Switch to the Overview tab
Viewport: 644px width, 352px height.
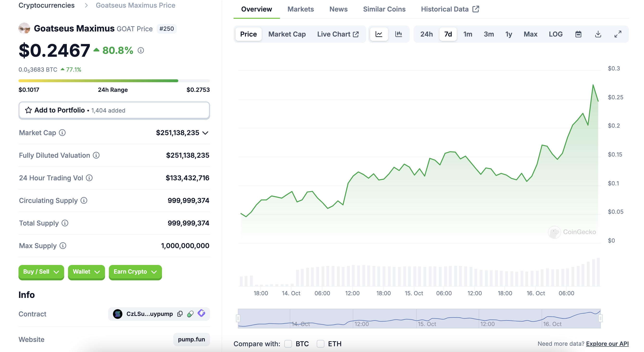(x=256, y=9)
